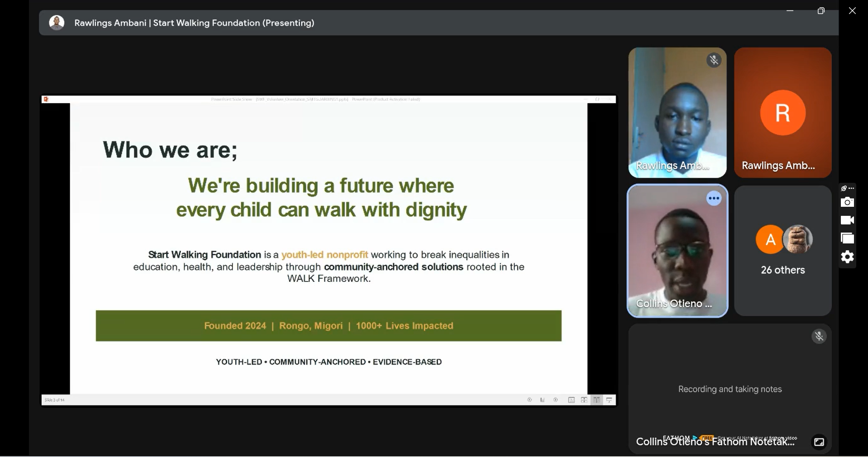Start Slide Show from PowerPoint status bar
The image size is (868, 457).
pyautogui.click(x=609, y=400)
